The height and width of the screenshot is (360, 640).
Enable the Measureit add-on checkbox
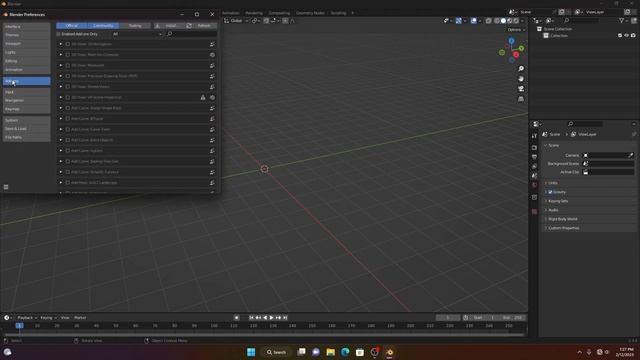[68, 65]
